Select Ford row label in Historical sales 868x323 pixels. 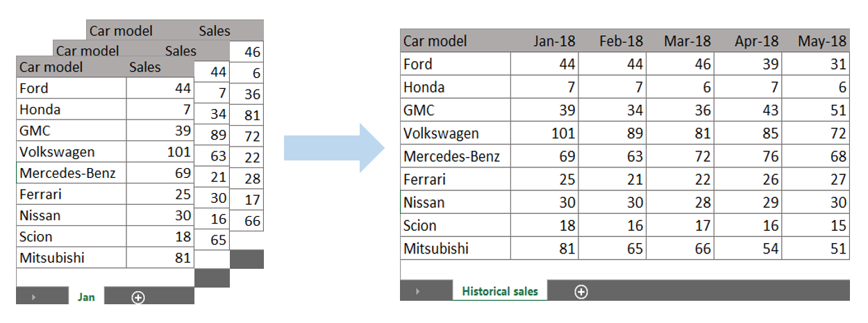click(x=456, y=64)
